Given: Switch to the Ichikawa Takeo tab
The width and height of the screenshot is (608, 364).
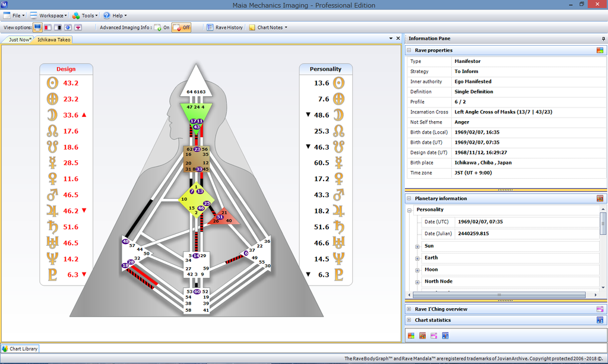Looking at the screenshot, I should point(53,40).
